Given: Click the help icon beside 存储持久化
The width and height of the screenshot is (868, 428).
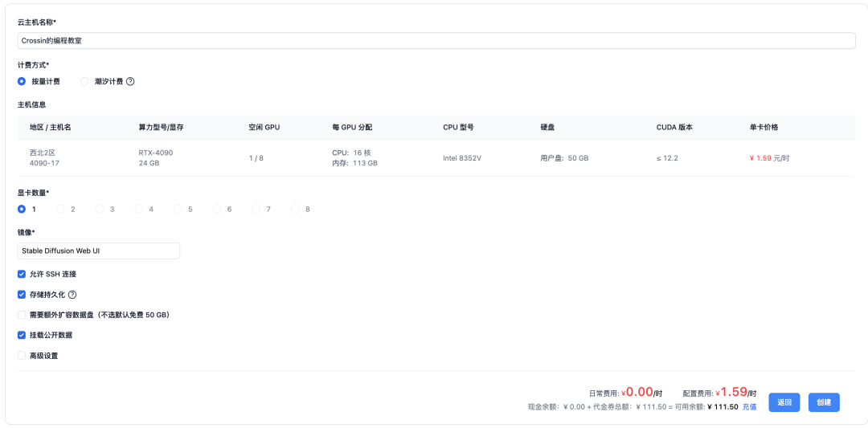Looking at the screenshot, I should [x=72, y=294].
